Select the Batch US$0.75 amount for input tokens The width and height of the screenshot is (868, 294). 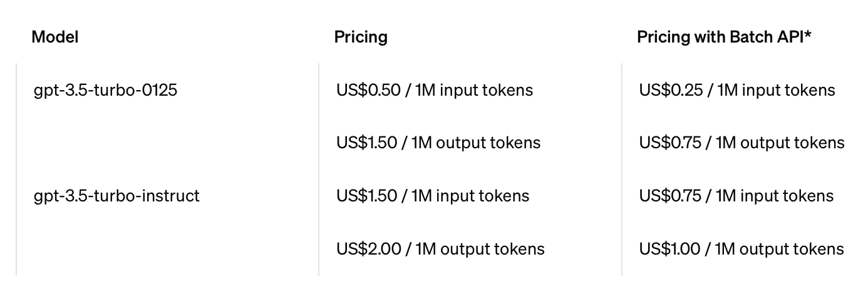(x=670, y=196)
